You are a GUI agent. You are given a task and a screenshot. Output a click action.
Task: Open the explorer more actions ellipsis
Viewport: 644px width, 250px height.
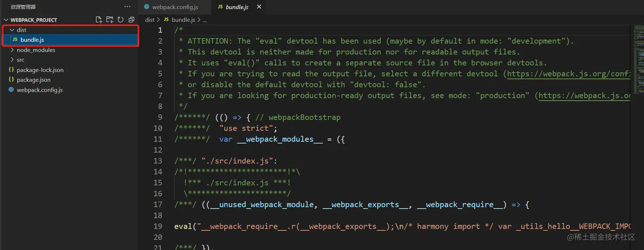point(127,7)
